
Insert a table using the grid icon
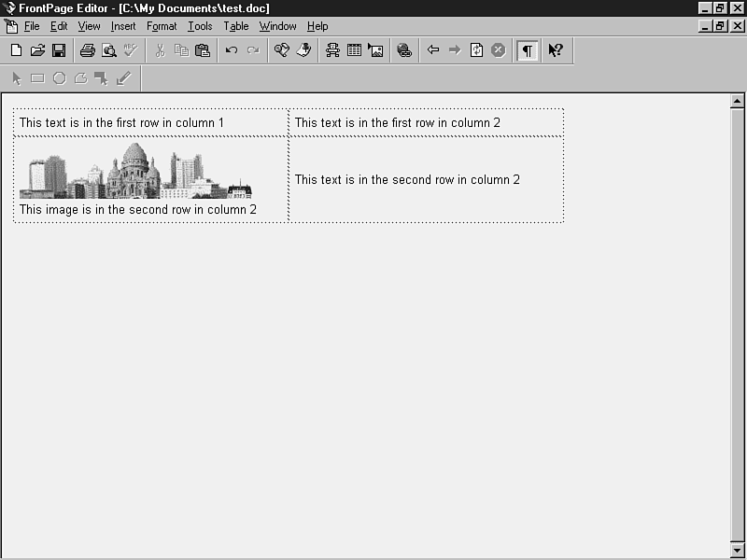[354, 50]
